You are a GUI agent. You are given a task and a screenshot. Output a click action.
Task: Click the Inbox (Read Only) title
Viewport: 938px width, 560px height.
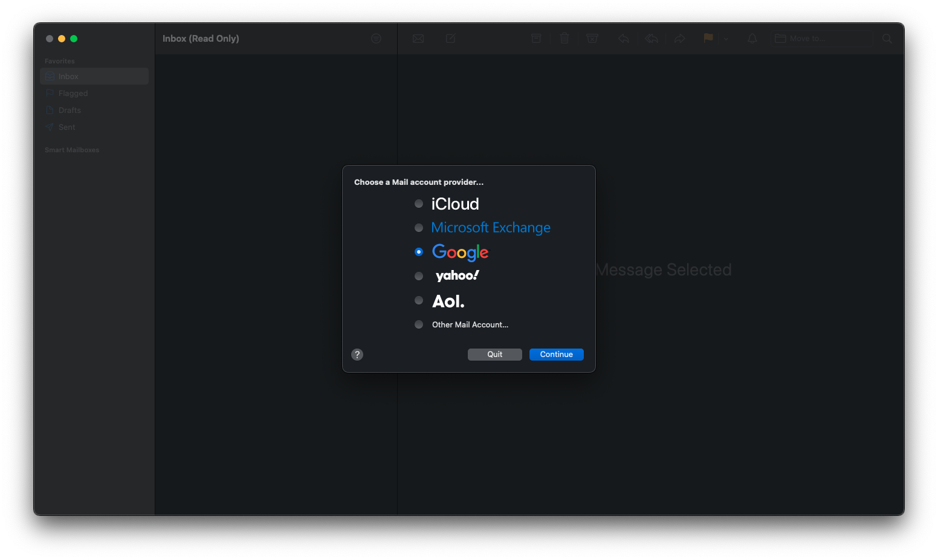(201, 39)
